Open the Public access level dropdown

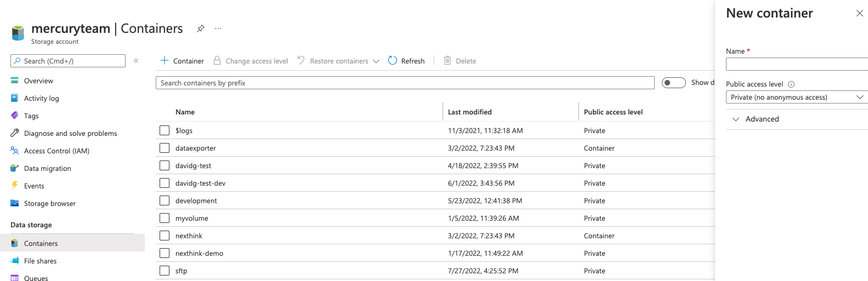[x=796, y=97]
